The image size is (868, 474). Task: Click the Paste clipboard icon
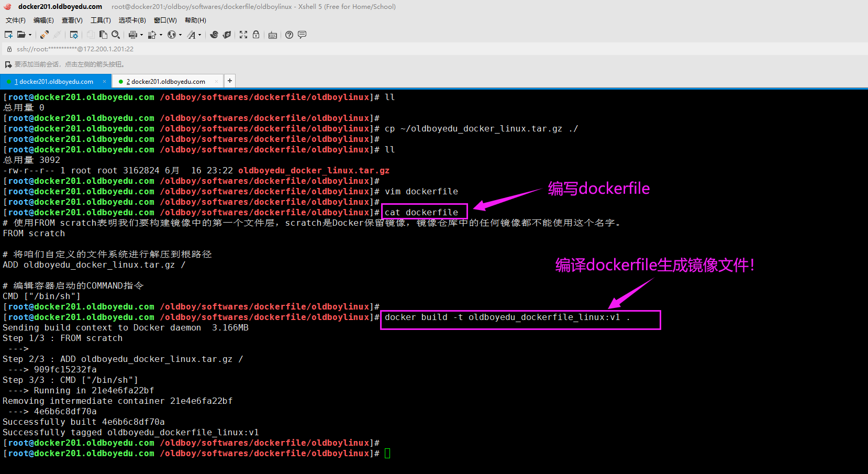pyautogui.click(x=103, y=35)
